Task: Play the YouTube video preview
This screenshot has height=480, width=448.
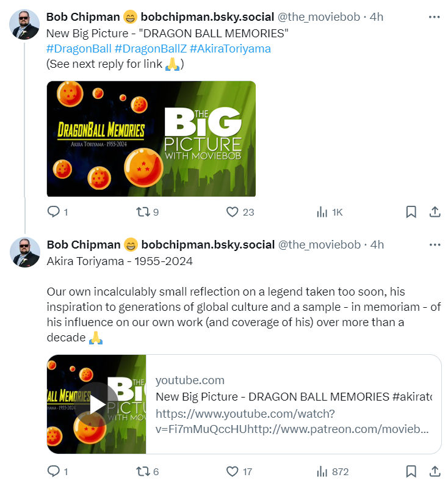Action: [96, 405]
